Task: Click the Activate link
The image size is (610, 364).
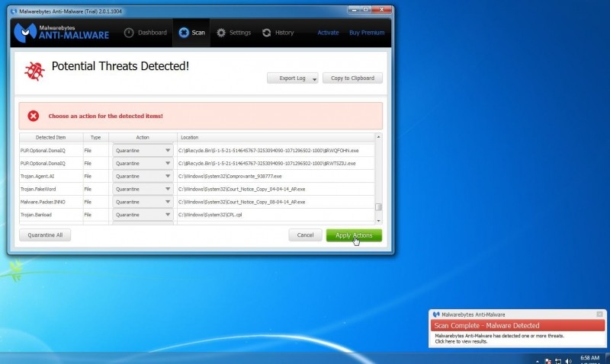Action: pyautogui.click(x=328, y=33)
